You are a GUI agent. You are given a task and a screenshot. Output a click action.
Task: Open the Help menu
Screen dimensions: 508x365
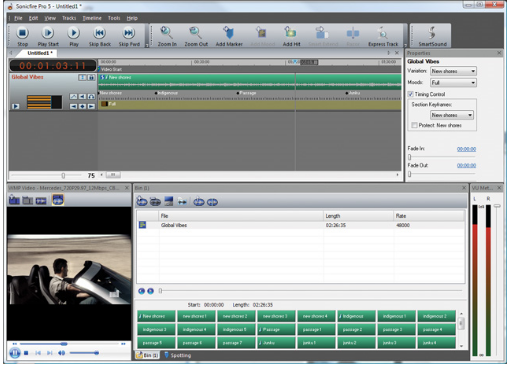coord(132,18)
